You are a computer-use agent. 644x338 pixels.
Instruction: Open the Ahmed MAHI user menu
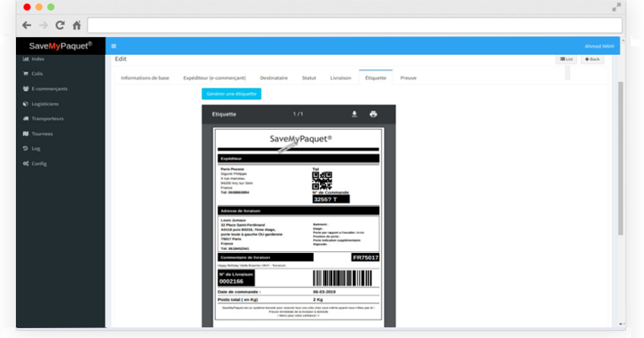coord(599,46)
